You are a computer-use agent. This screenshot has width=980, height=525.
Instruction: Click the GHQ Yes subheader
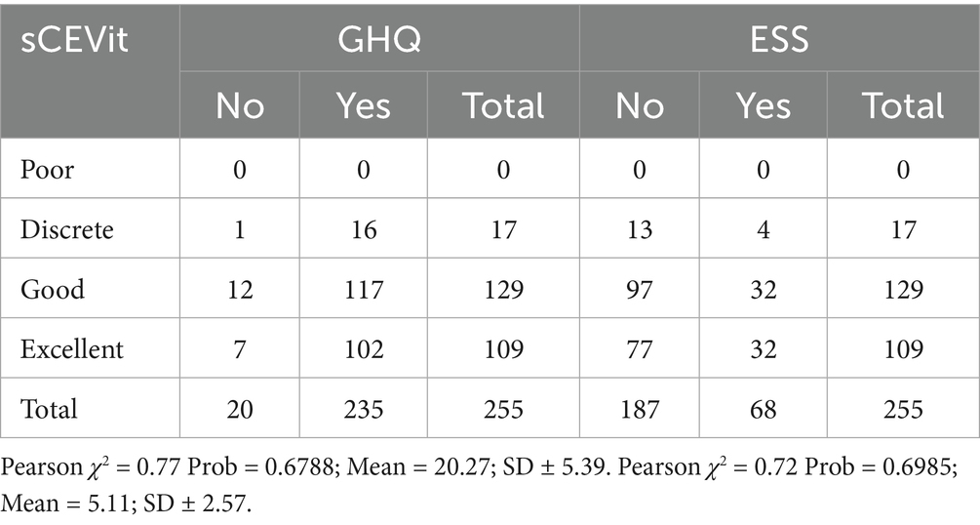pyautogui.click(x=363, y=105)
